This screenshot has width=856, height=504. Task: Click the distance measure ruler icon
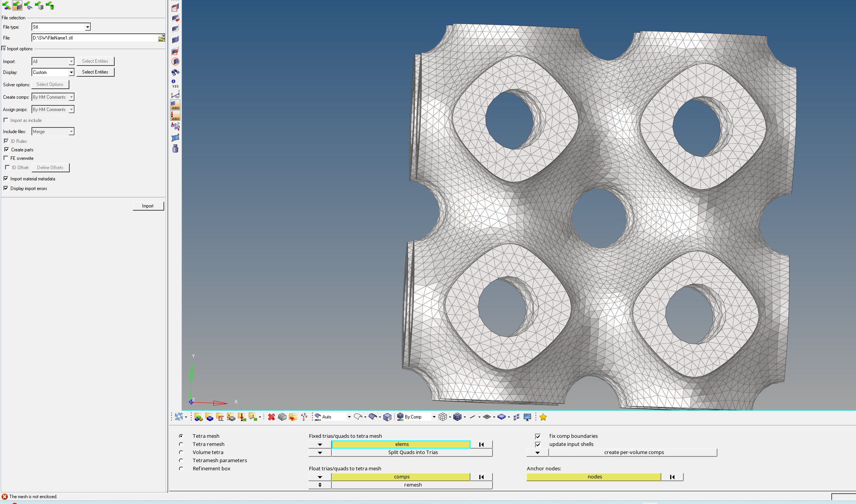click(175, 94)
